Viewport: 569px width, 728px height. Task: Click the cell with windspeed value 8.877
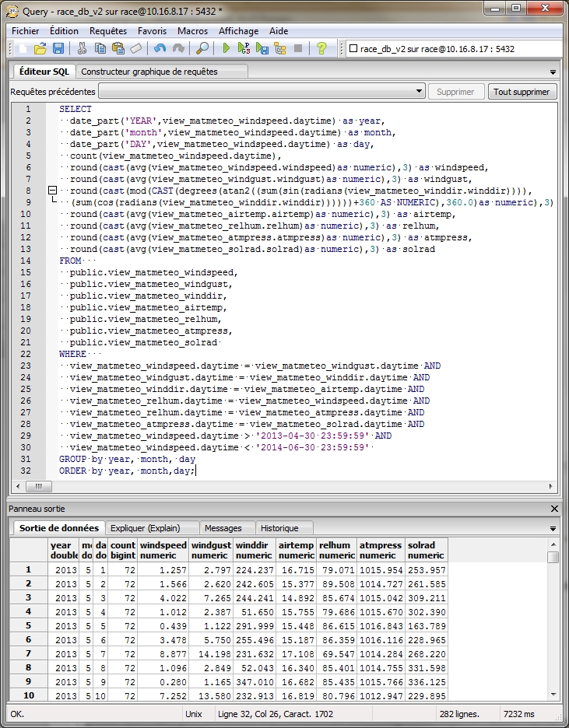[163, 653]
